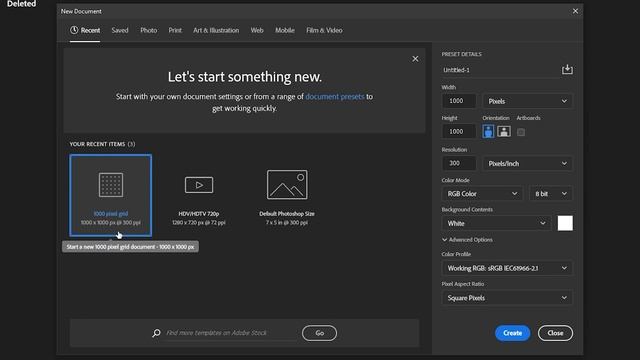Click the Height input field
The width and height of the screenshot is (640, 360).
(459, 131)
